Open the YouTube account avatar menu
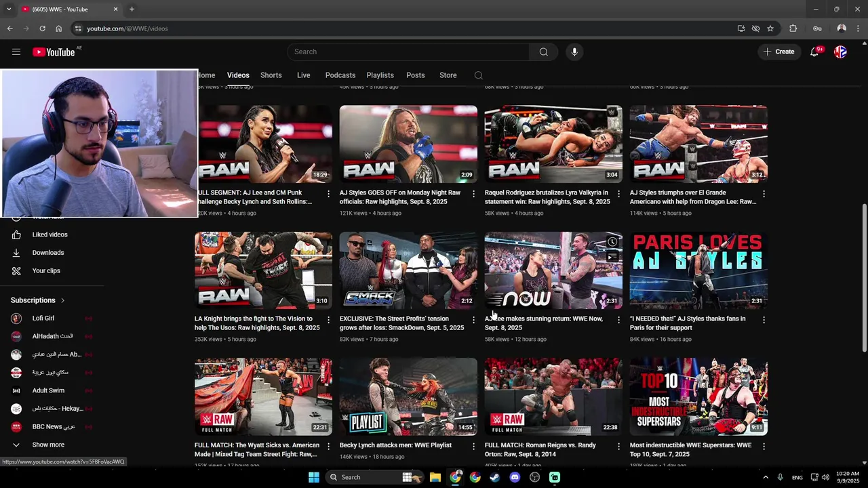This screenshot has height=488, width=868. tap(840, 52)
